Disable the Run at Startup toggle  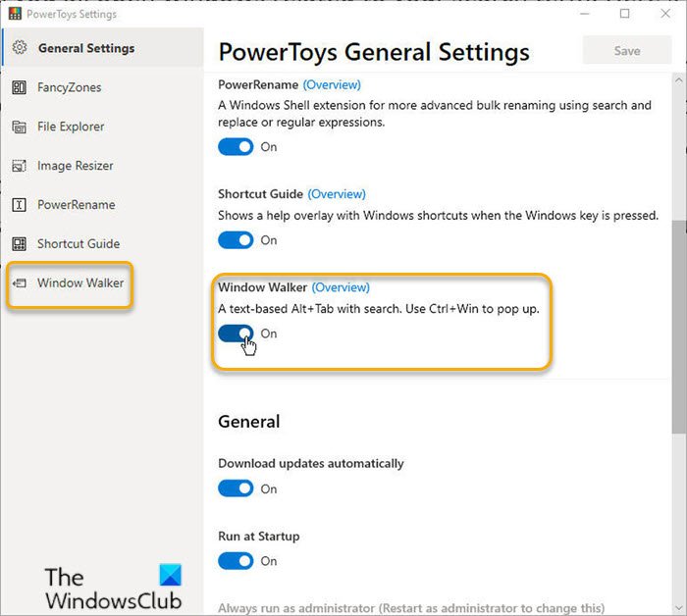pos(236,561)
